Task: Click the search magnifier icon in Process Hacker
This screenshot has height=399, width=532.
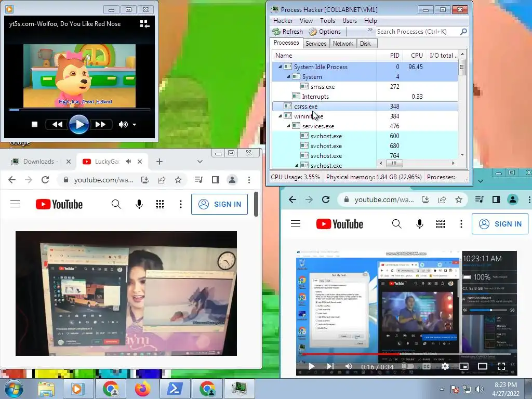Action: pos(463,32)
